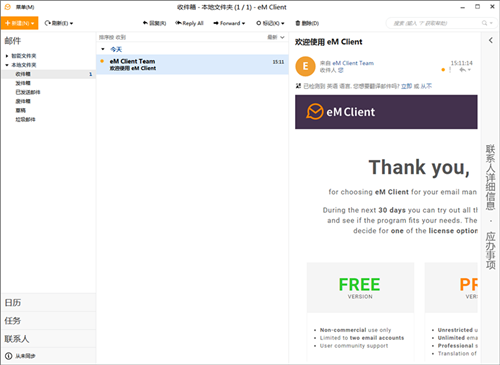The image size is (500, 365).
Task: Click into the search mail field
Action: point(437,23)
